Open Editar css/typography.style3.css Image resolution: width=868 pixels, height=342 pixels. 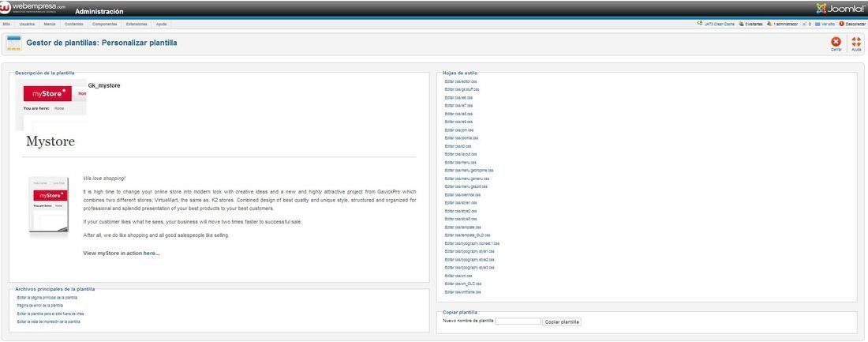pyautogui.click(x=470, y=268)
